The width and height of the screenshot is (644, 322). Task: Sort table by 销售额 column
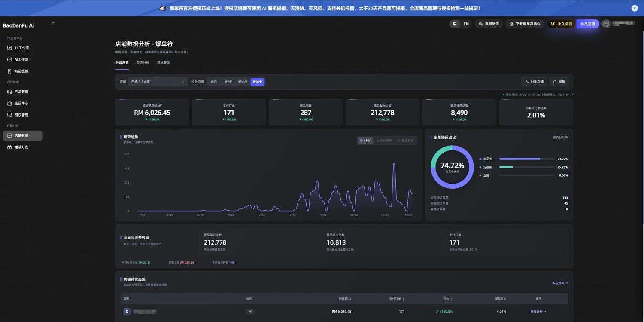point(345,299)
